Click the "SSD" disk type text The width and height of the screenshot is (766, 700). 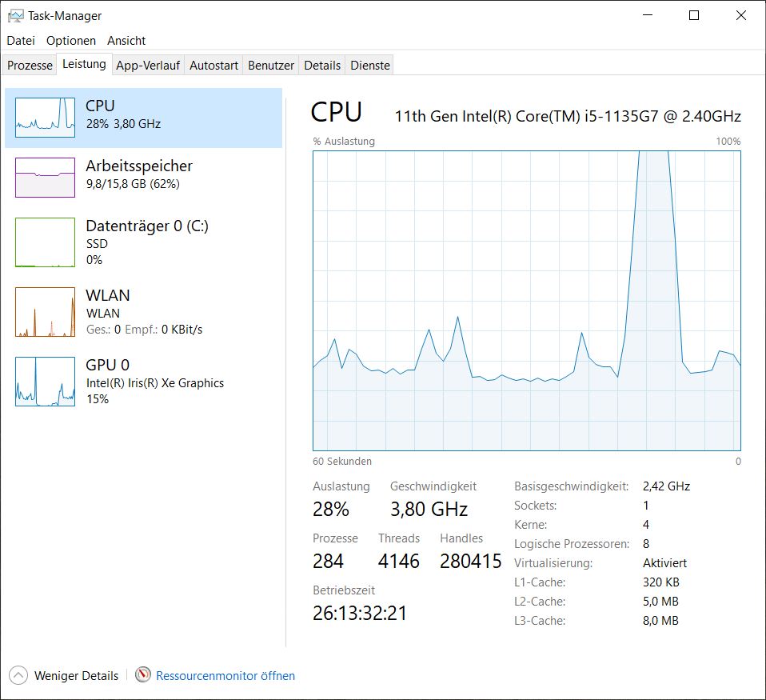(97, 243)
